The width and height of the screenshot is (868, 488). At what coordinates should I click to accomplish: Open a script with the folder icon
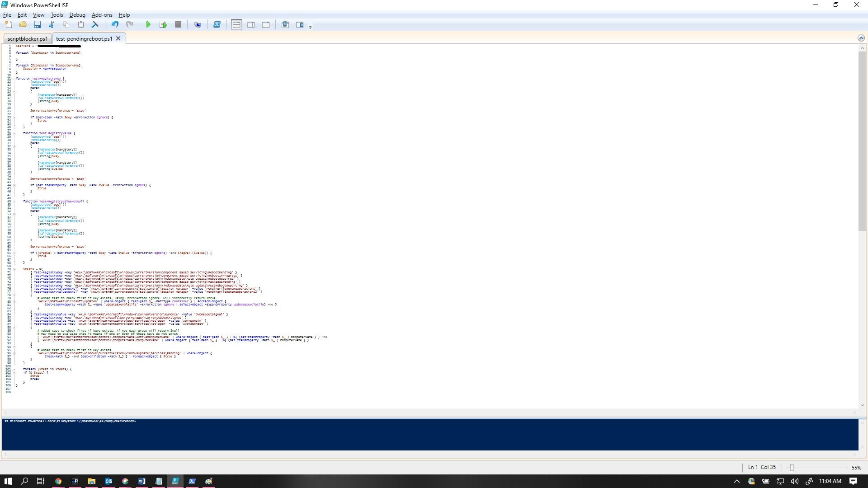23,25
